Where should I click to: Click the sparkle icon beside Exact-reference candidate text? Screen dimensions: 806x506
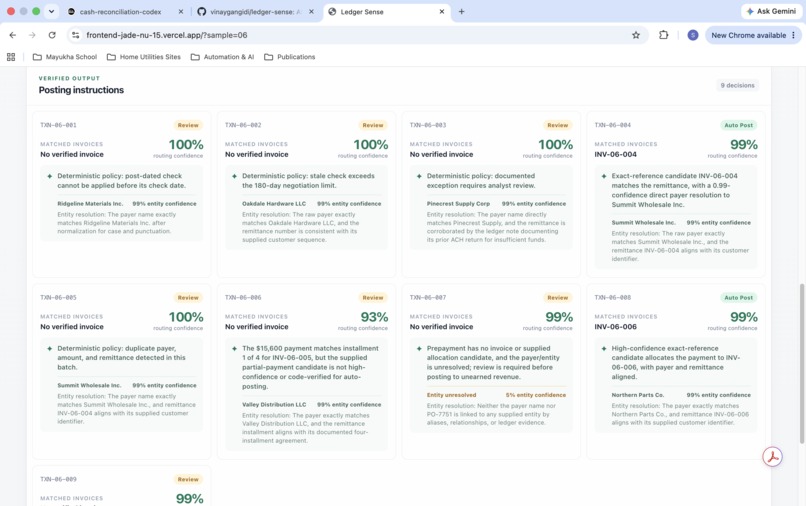point(604,176)
